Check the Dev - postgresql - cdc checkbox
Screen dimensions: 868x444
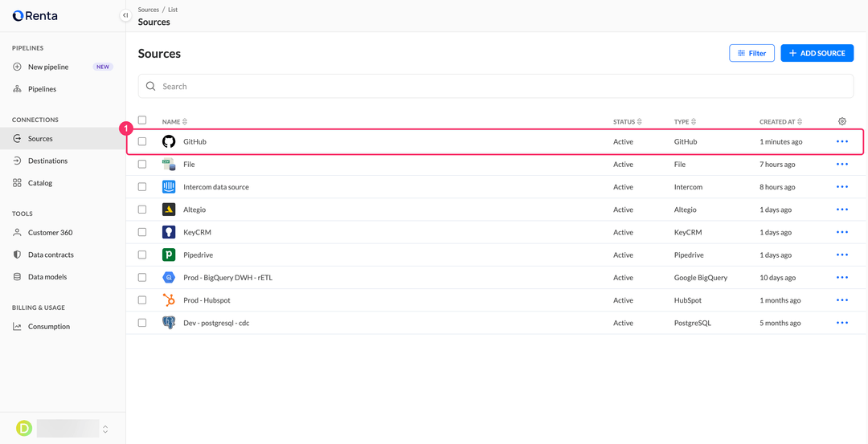[x=142, y=323]
